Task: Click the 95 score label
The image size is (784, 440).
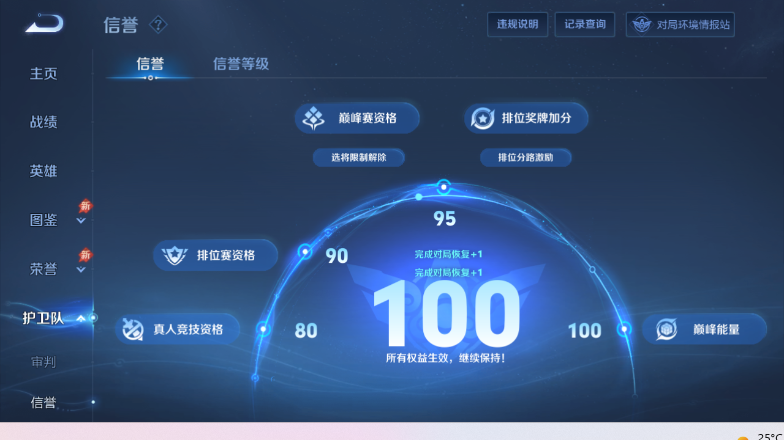Action: (444, 218)
